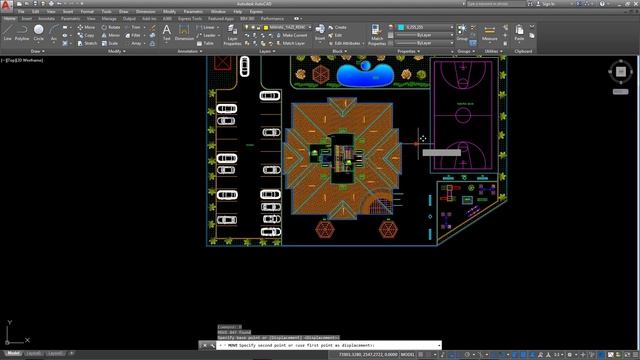Click the command line input field
640x360 pixels.
click(329, 345)
